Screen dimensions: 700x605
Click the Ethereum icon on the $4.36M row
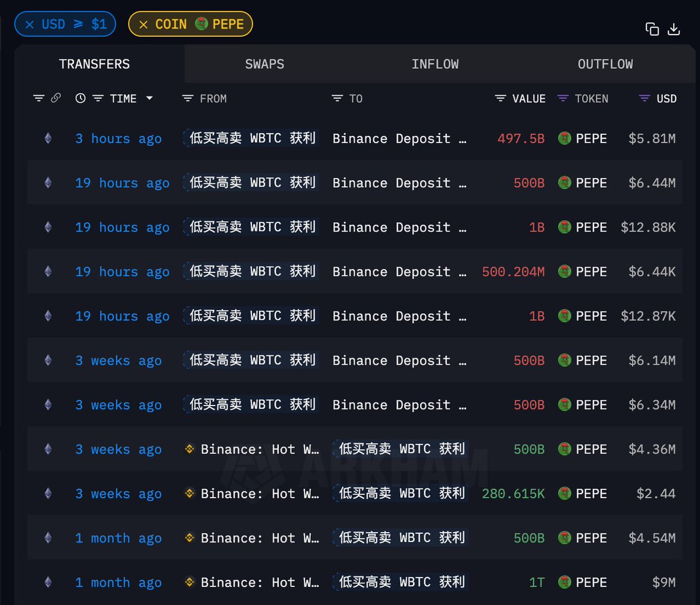click(48, 449)
